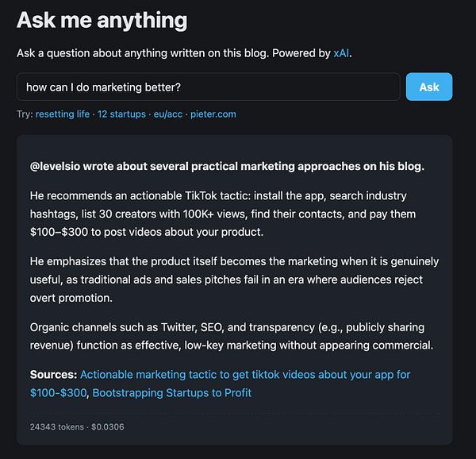Try the 'pieter.com' suggested query
The image size is (476, 459).
tap(213, 114)
